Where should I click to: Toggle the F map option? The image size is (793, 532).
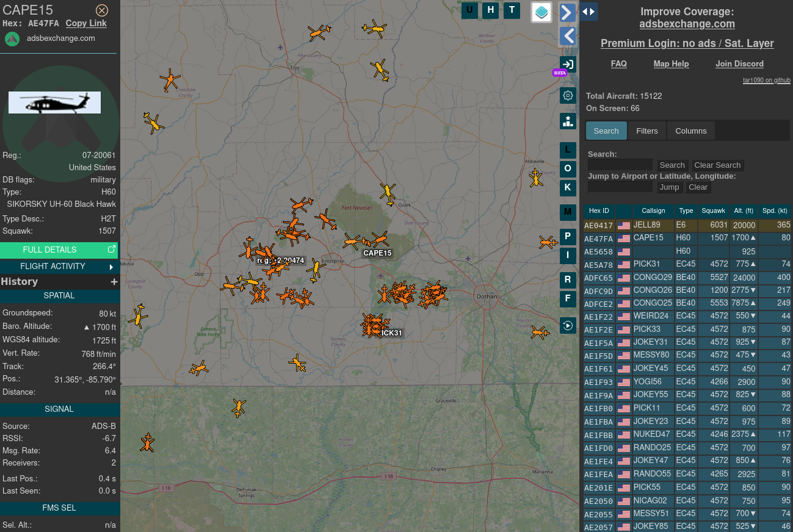point(568,299)
